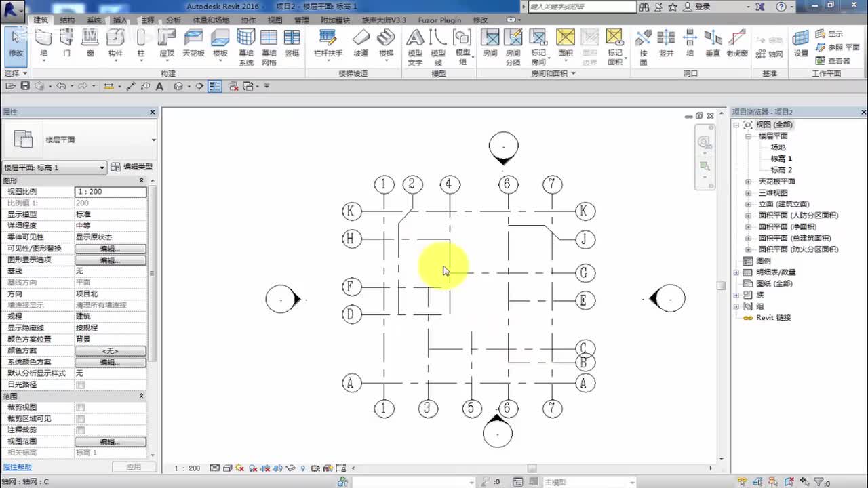Click the Undo arrow in quick access toolbar
This screenshot has width=868, height=488.
point(61,86)
